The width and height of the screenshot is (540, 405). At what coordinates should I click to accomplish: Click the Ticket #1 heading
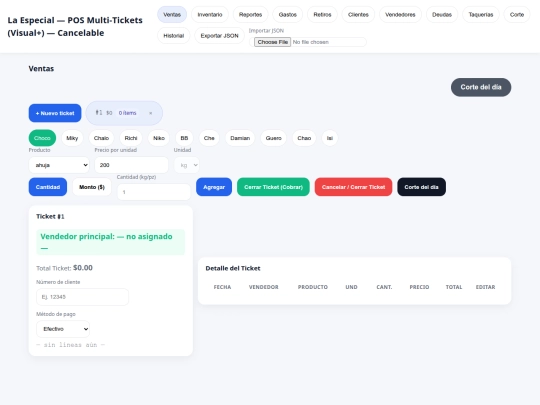(x=50, y=216)
